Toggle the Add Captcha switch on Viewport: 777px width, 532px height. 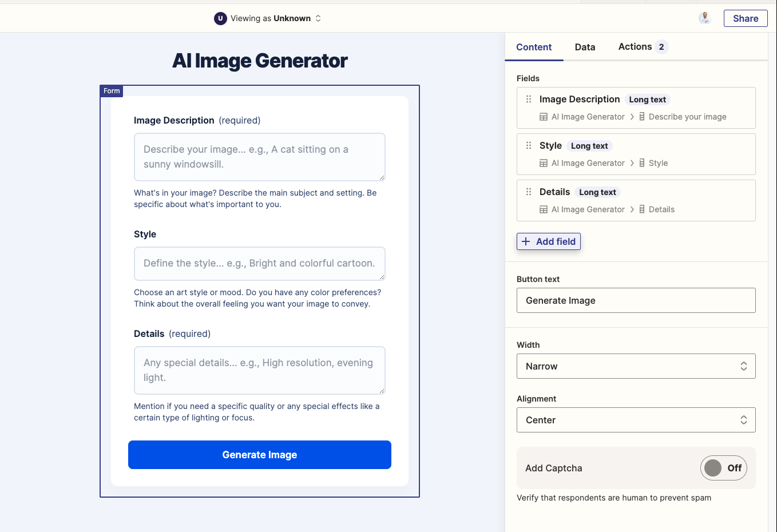[723, 468]
